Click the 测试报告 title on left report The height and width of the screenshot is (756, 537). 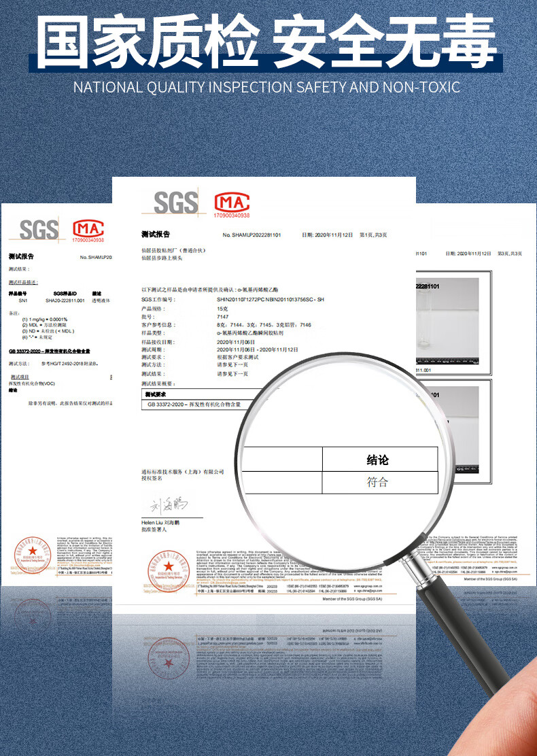(x=21, y=256)
